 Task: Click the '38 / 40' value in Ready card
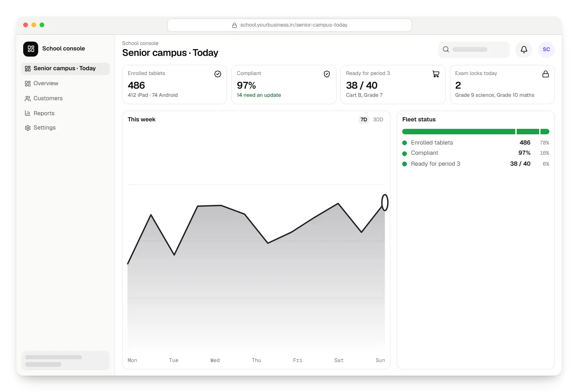click(362, 85)
